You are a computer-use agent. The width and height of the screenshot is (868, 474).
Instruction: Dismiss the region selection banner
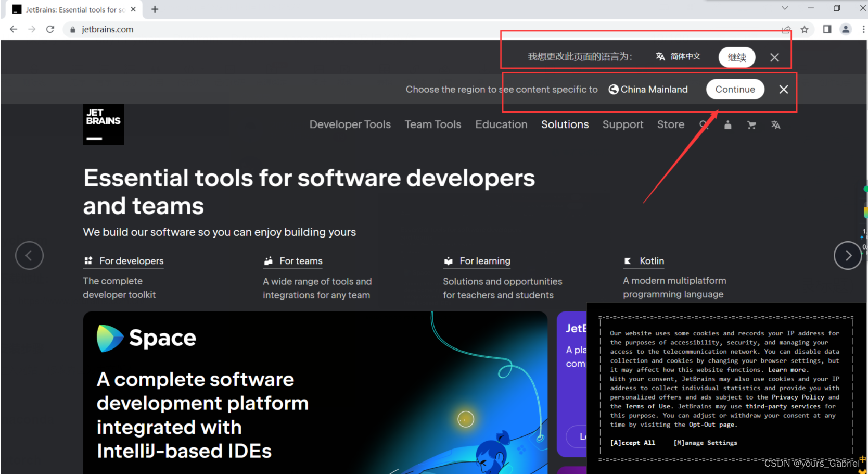[x=783, y=90]
